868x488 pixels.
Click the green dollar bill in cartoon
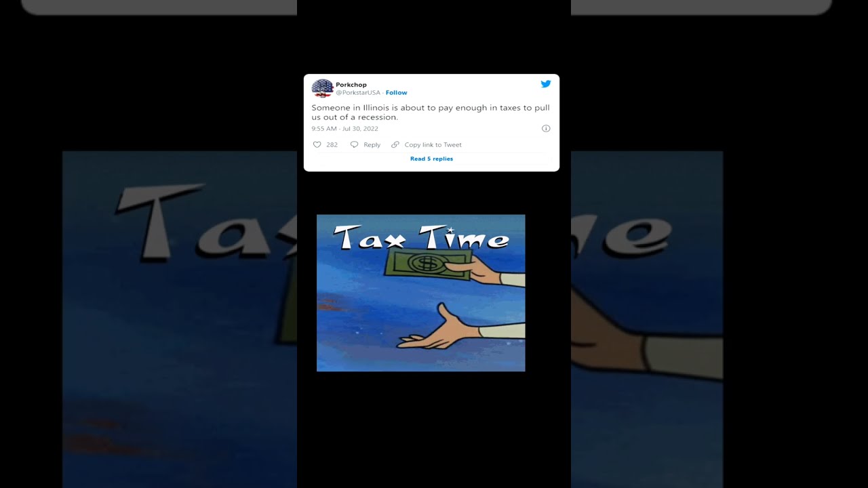tap(427, 262)
